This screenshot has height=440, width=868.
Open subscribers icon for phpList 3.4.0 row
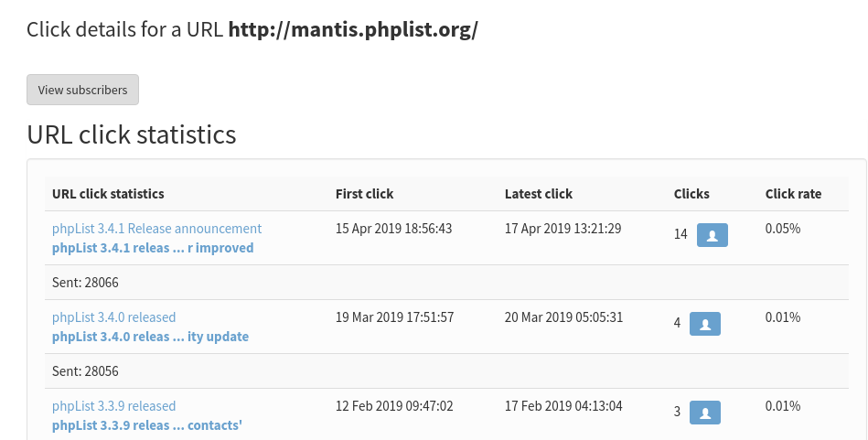point(705,324)
